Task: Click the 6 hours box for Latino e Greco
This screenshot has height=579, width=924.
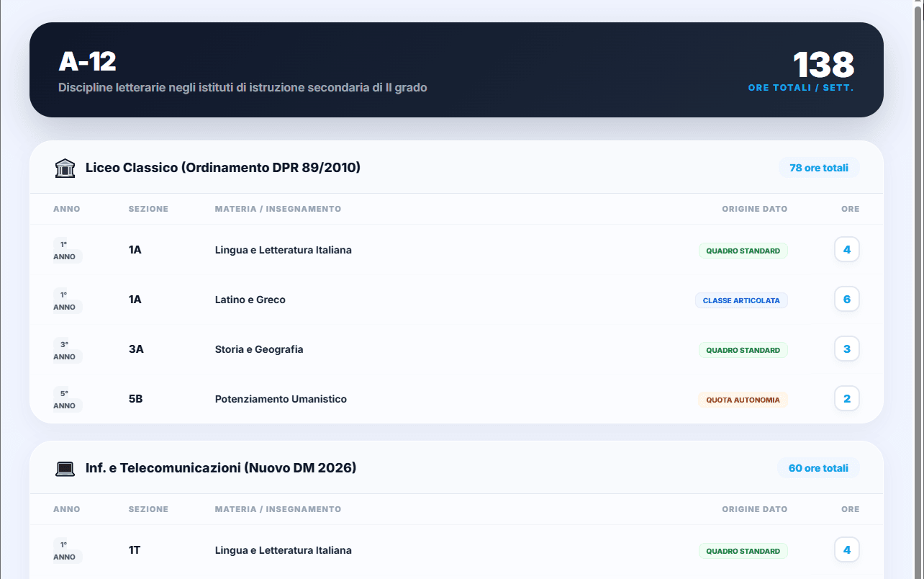Action: [847, 299]
